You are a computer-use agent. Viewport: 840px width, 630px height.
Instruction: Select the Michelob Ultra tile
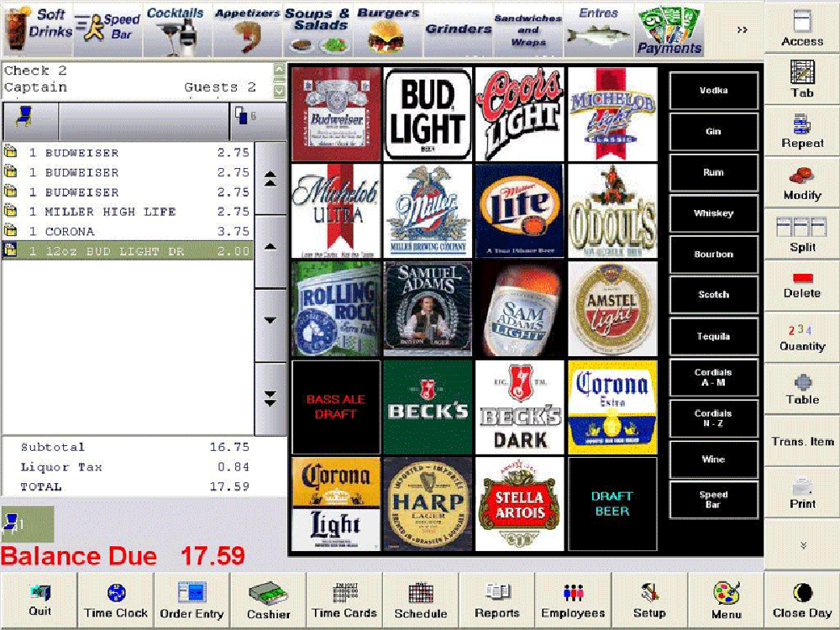point(336,211)
